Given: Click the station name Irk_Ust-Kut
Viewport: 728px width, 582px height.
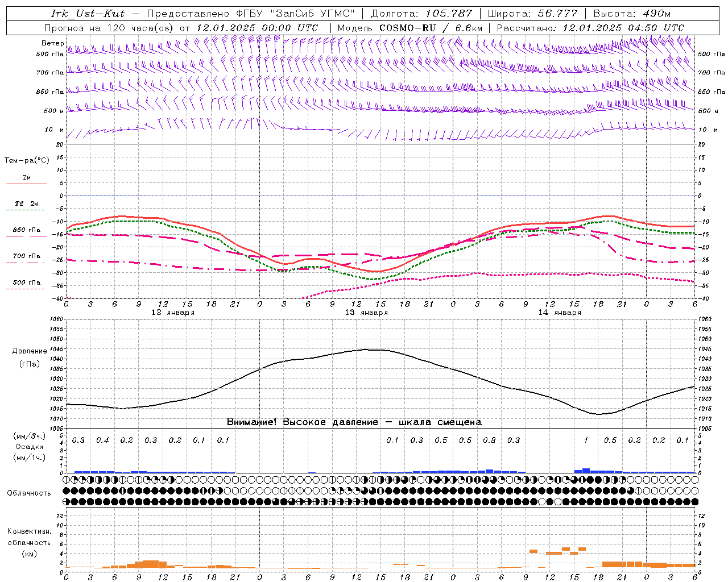Looking at the screenshot, I should (x=88, y=14).
